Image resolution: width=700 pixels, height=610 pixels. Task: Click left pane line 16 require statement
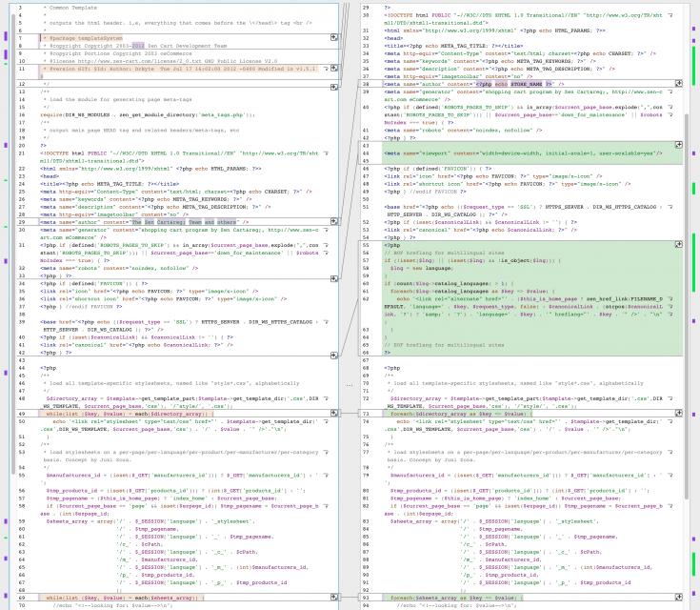click(x=148, y=114)
